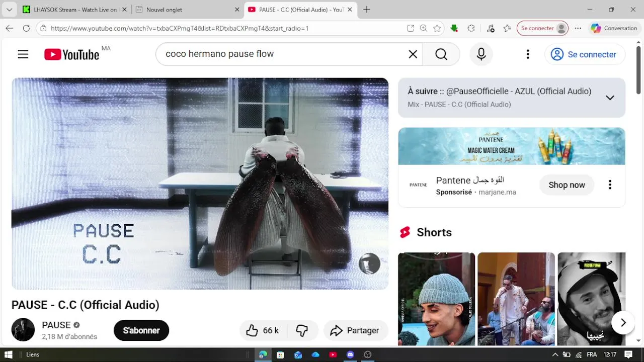Open the Pantene Magic Water Cream banner

[x=512, y=146]
